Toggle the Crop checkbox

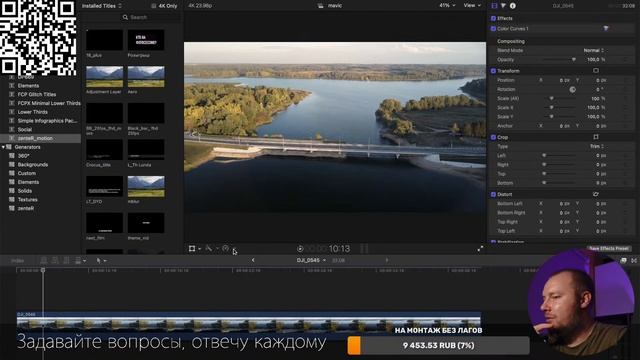pos(493,137)
